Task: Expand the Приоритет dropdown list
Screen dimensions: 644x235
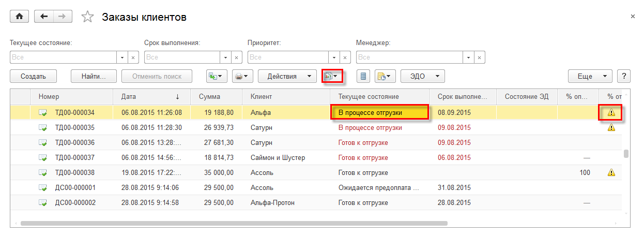Action: coord(335,57)
